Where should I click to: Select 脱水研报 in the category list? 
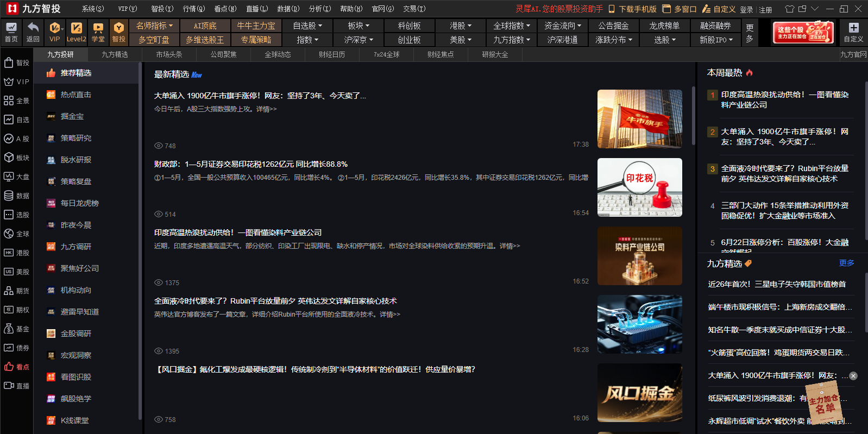[x=86, y=160]
